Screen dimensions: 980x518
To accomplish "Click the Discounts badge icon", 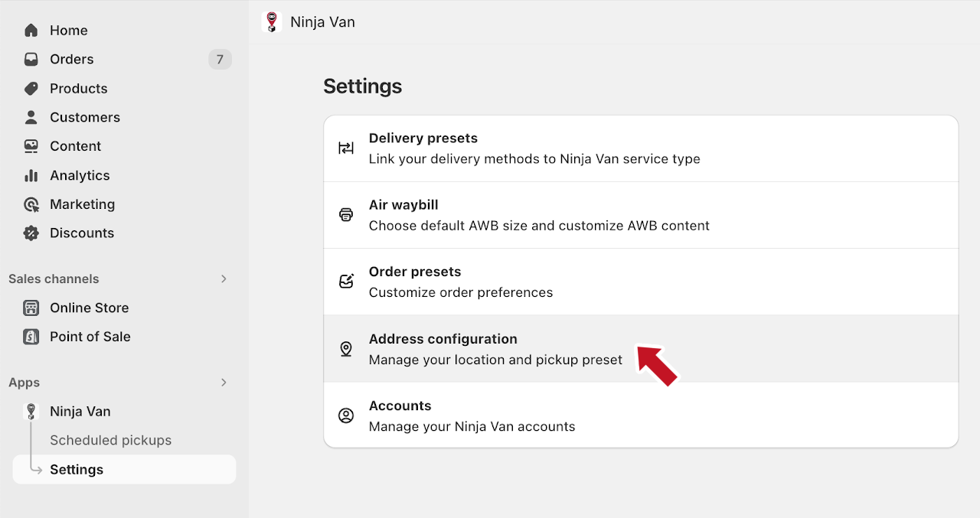I will coord(31,233).
